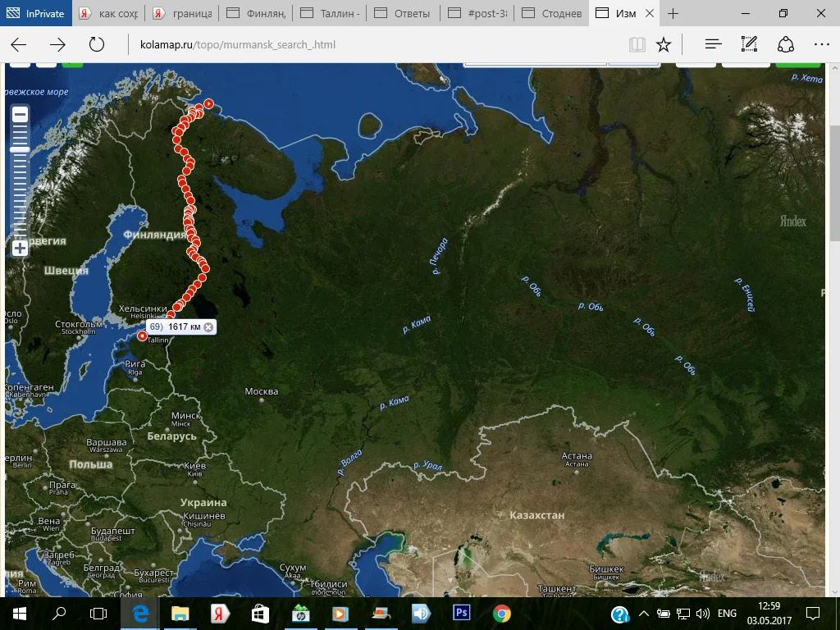Image resolution: width=840 pixels, height=630 pixels.
Task: Add page to favorites star icon
Action: point(664,44)
